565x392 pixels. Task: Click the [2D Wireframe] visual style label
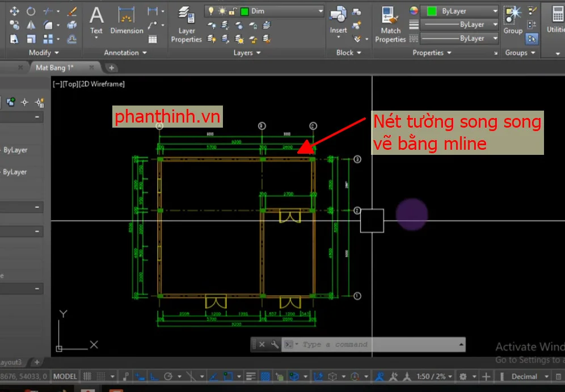click(x=102, y=84)
